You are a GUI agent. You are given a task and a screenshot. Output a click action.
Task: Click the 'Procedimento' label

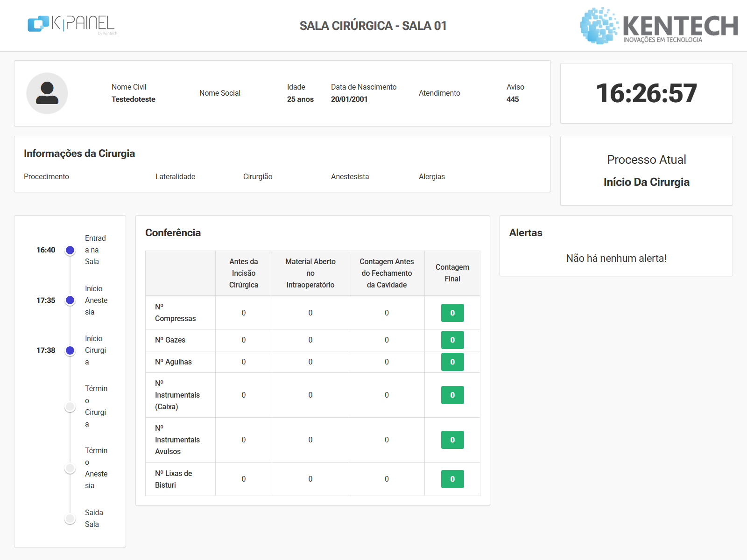[46, 176]
